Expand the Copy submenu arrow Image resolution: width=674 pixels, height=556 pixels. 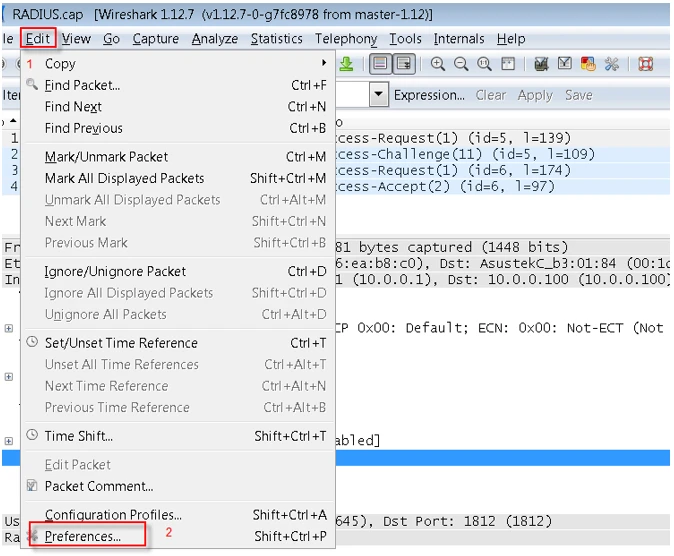coord(323,63)
